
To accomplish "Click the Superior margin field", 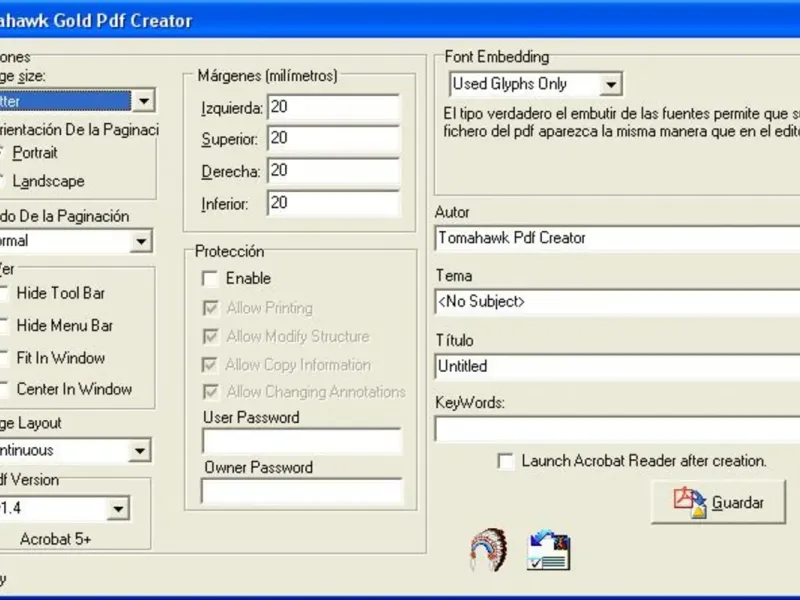I will click(334, 139).
